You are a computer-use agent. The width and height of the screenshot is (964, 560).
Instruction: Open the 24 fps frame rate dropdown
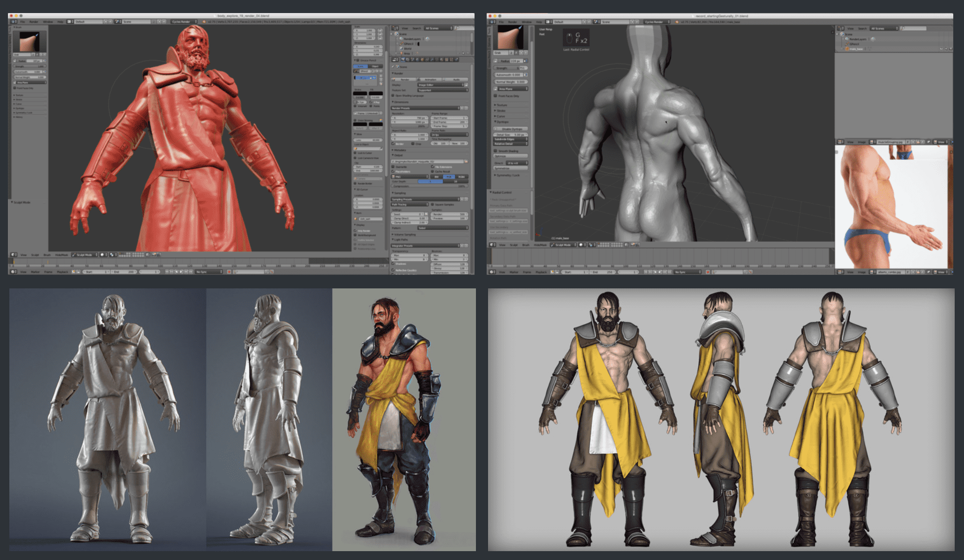pyautogui.click(x=449, y=135)
